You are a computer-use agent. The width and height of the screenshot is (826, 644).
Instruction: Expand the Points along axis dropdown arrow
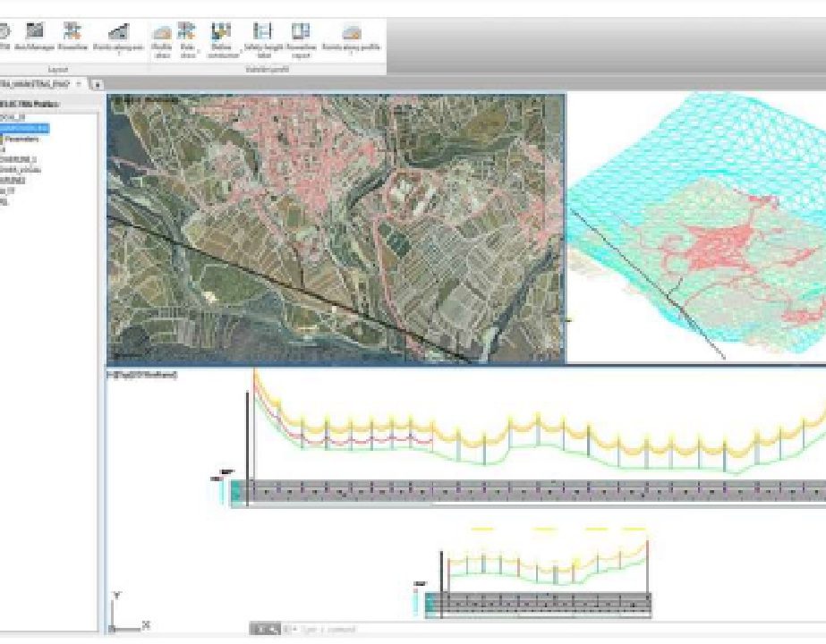(x=119, y=54)
